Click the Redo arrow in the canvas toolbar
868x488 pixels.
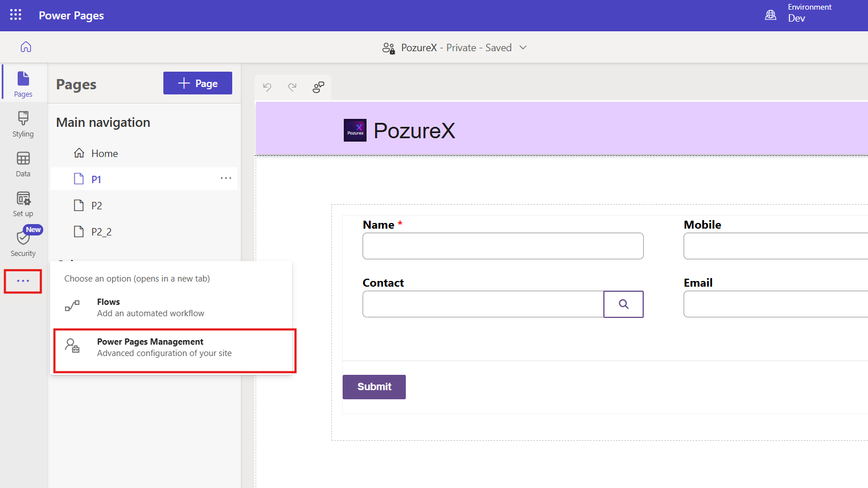tap(293, 87)
